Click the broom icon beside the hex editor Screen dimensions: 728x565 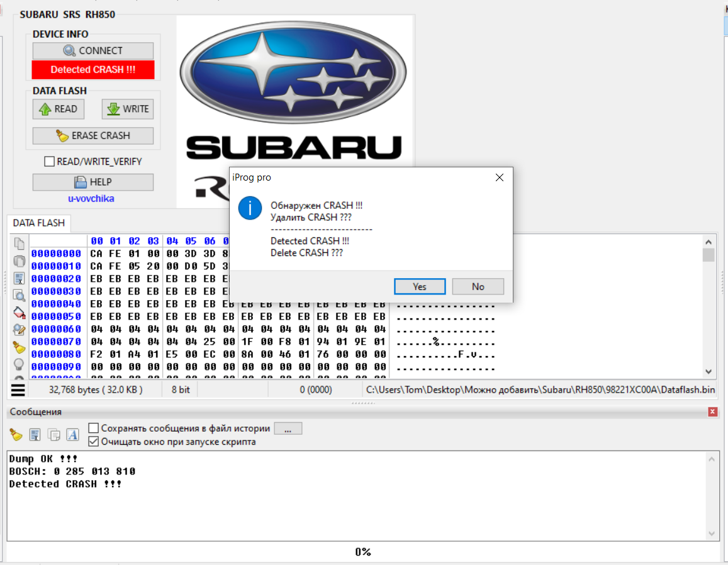click(19, 347)
